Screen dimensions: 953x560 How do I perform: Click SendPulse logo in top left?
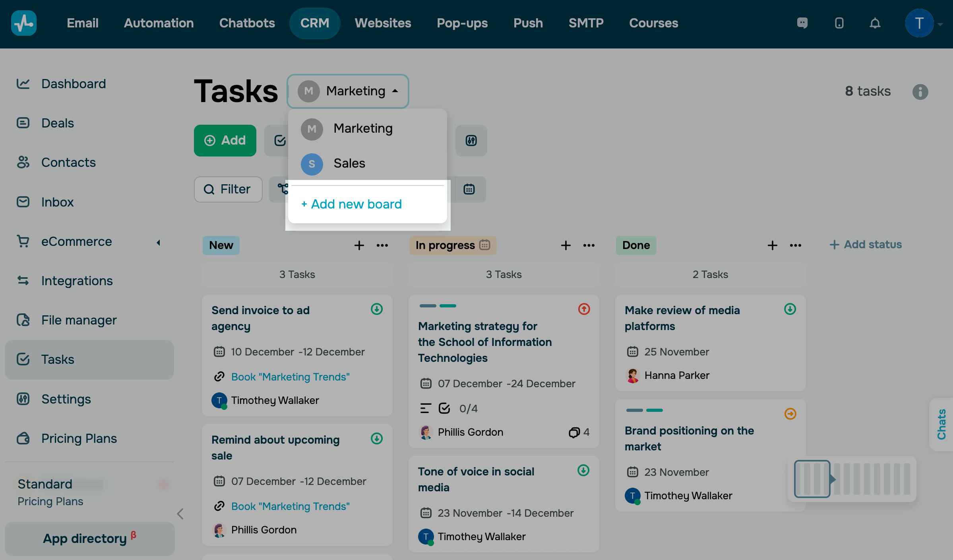tap(24, 23)
